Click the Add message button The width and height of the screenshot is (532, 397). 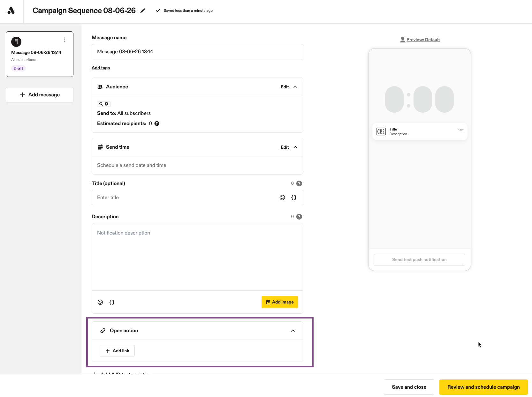pyautogui.click(x=40, y=95)
